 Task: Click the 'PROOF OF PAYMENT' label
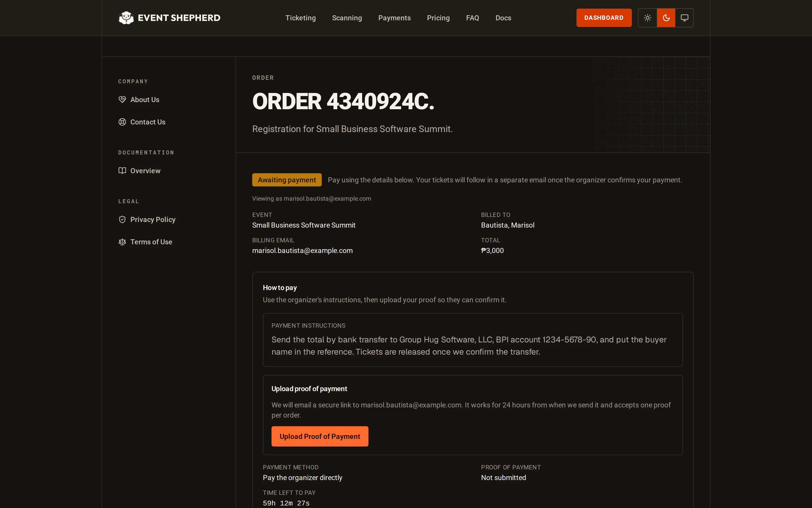[511, 467]
